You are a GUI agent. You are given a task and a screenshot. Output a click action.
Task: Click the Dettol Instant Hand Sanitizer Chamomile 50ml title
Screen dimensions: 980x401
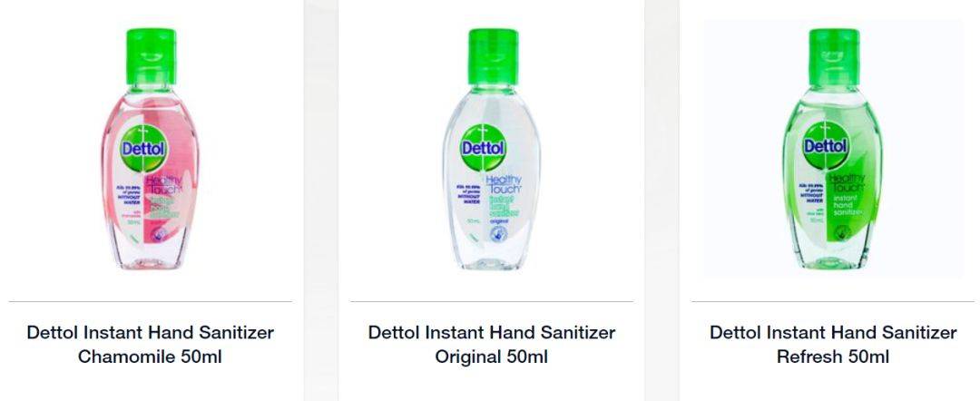(x=150, y=345)
